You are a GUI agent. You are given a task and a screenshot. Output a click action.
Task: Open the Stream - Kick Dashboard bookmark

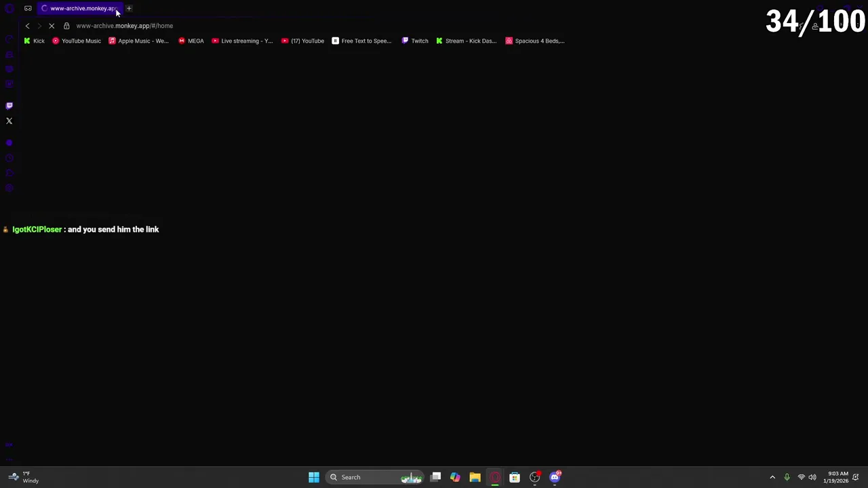point(466,41)
